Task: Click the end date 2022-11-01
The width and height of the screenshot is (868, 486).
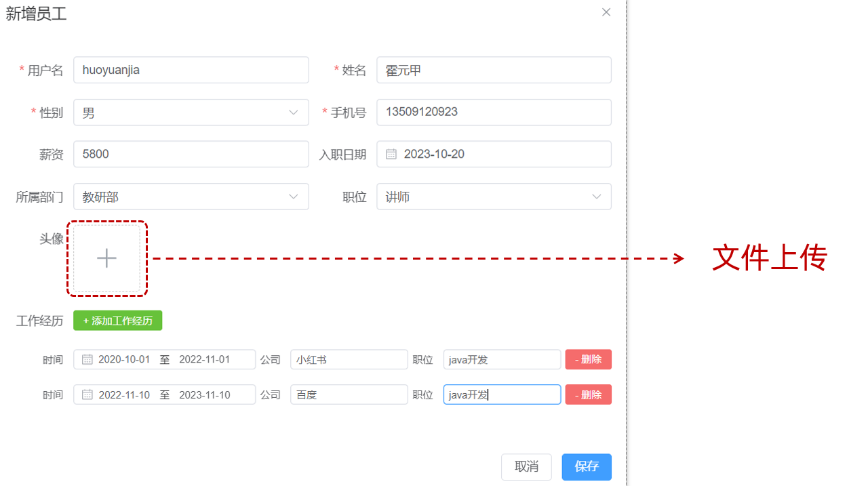Action: pos(205,359)
